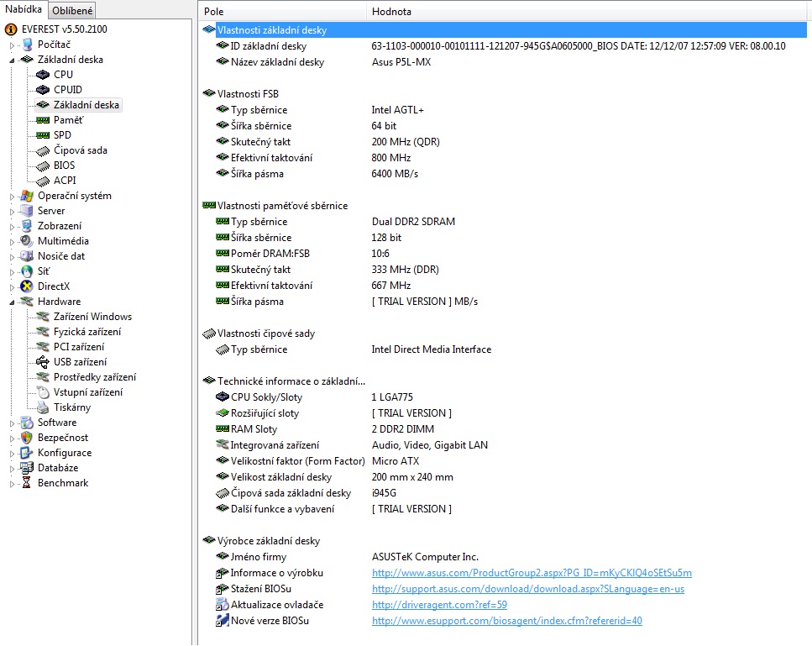Click the Operační systém Windows flag icon
The width and height of the screenshot is (812, 646).
point(27,196)
